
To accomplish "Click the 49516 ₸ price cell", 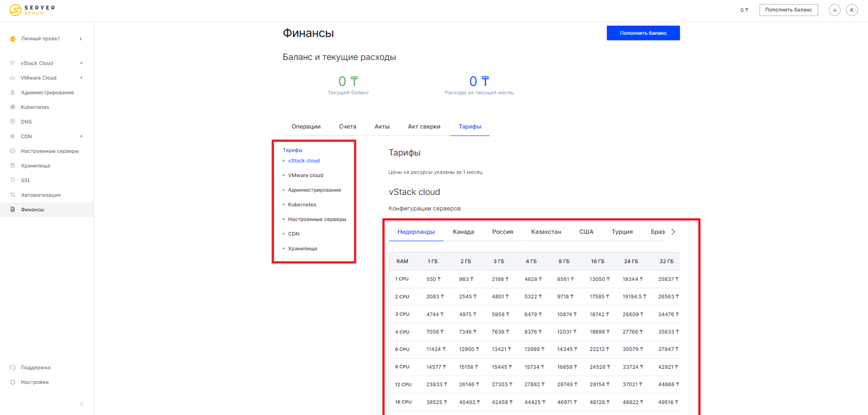I will [x=668, y=402].
